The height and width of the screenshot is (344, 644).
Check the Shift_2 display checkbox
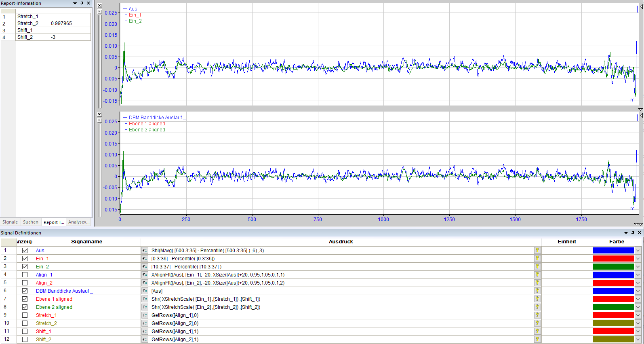(25, 340)
